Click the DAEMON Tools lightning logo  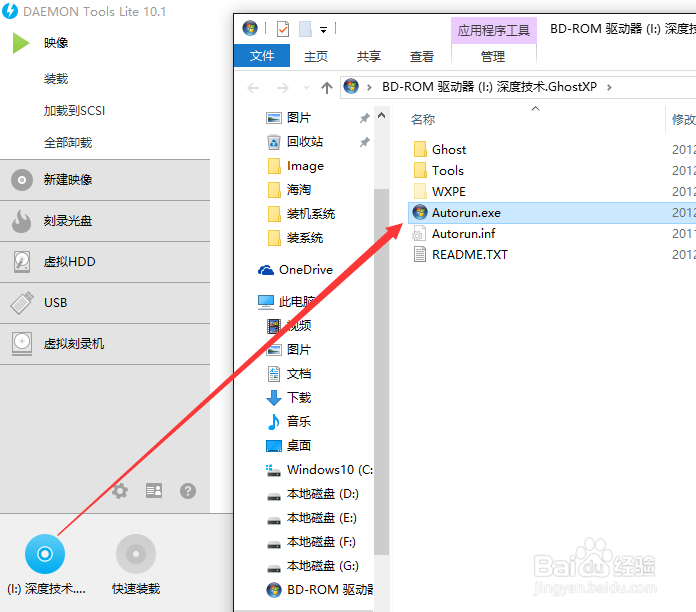[x=10, y=11]
